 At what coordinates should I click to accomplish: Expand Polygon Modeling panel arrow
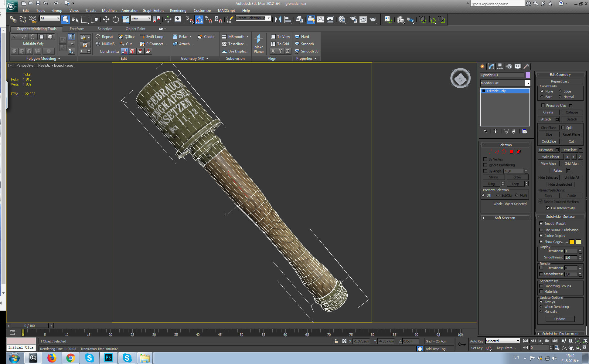(59, 59)
